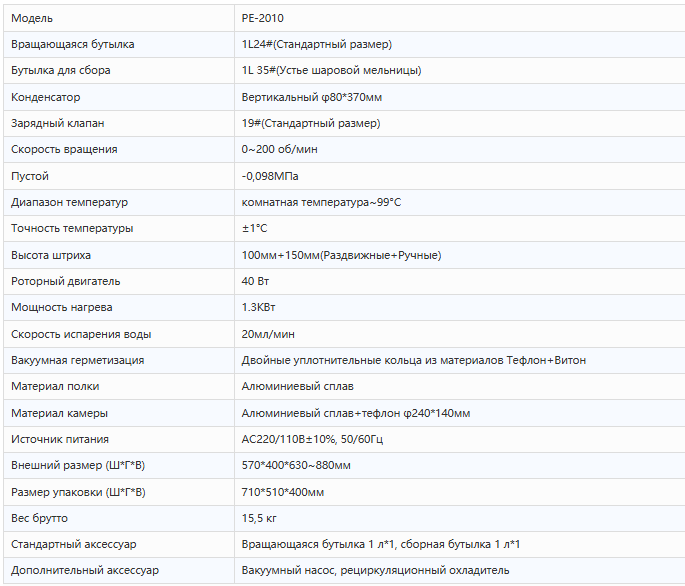
Task: Select the '20мл/мин' value
Action: 268,334
